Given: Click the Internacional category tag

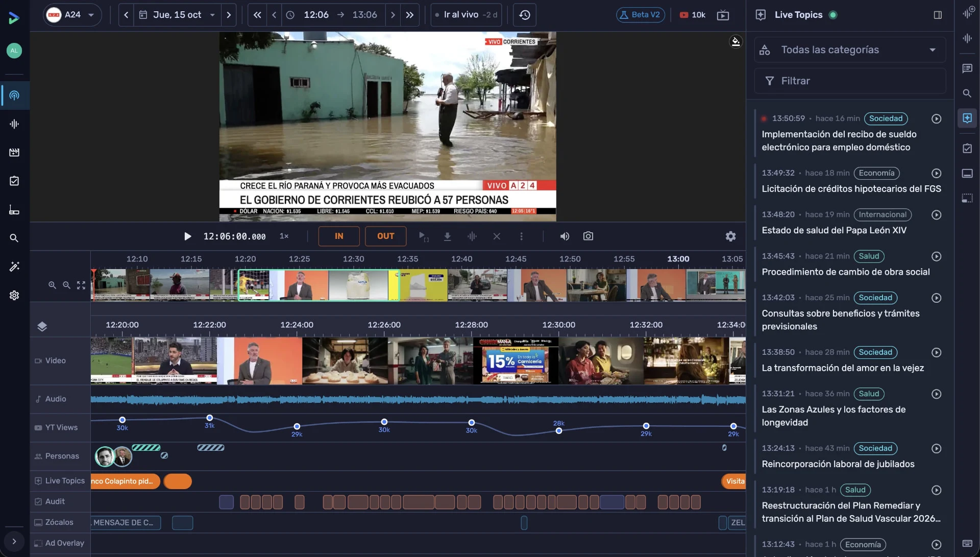Looking at the screenshot, I should tap(883, 215).
